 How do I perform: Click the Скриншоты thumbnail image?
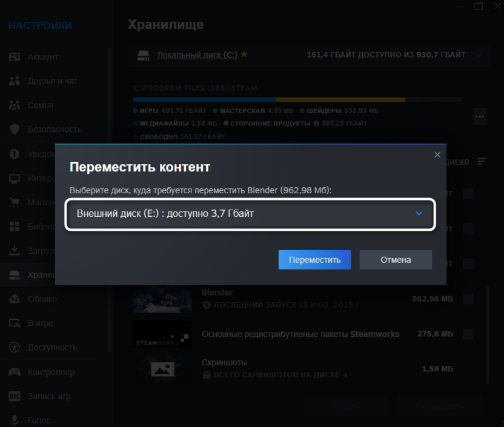click(162, 369)
